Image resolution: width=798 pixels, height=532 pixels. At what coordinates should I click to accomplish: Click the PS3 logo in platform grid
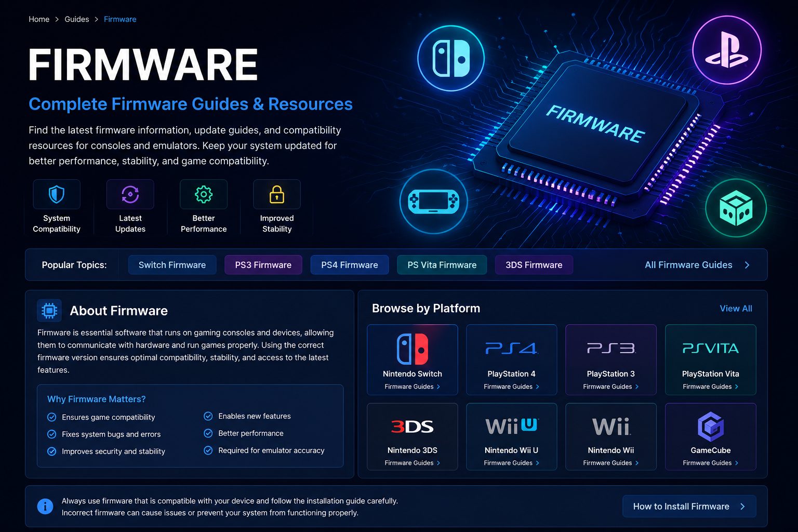click(611, 348)
